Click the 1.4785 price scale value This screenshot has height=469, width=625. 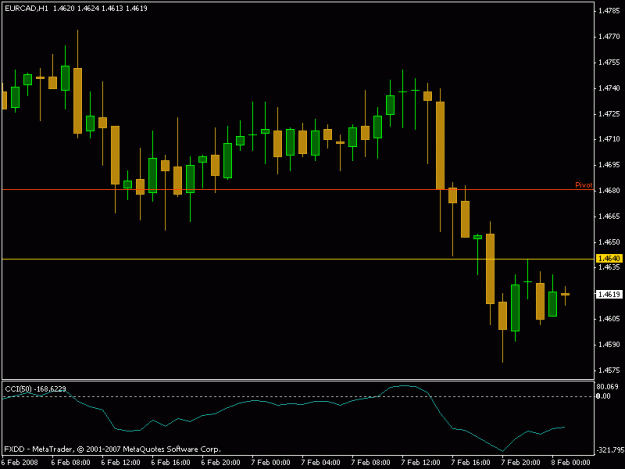[609, 11]
